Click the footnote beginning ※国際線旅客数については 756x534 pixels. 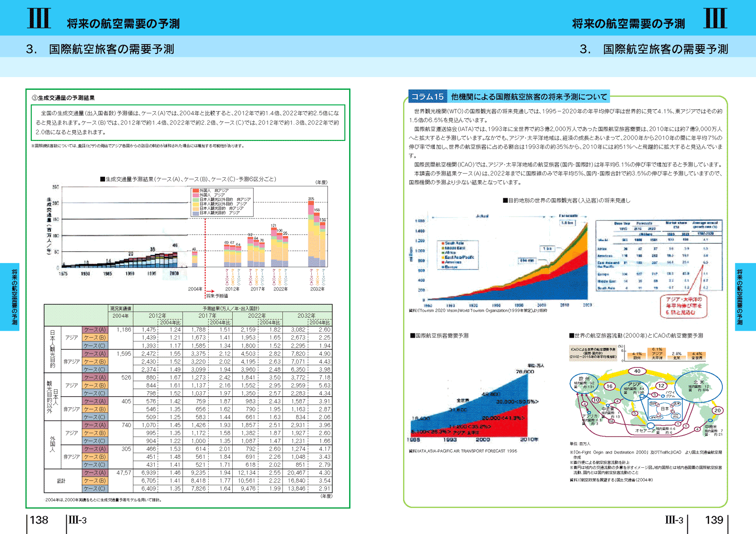[x=138, y=146]
